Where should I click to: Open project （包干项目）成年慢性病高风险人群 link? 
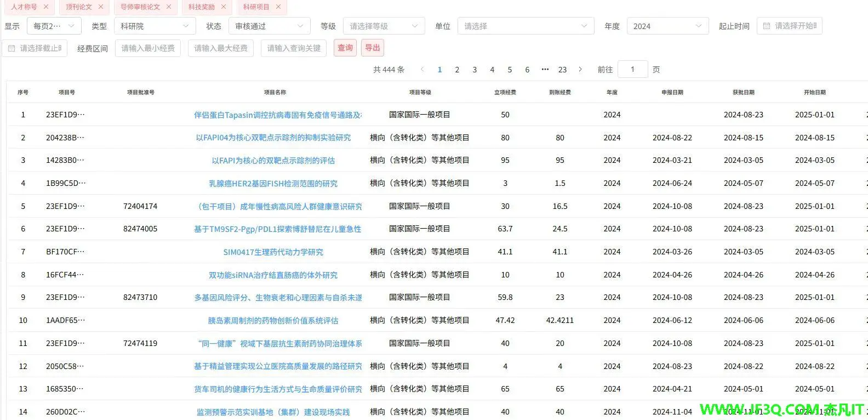[278, 206]
